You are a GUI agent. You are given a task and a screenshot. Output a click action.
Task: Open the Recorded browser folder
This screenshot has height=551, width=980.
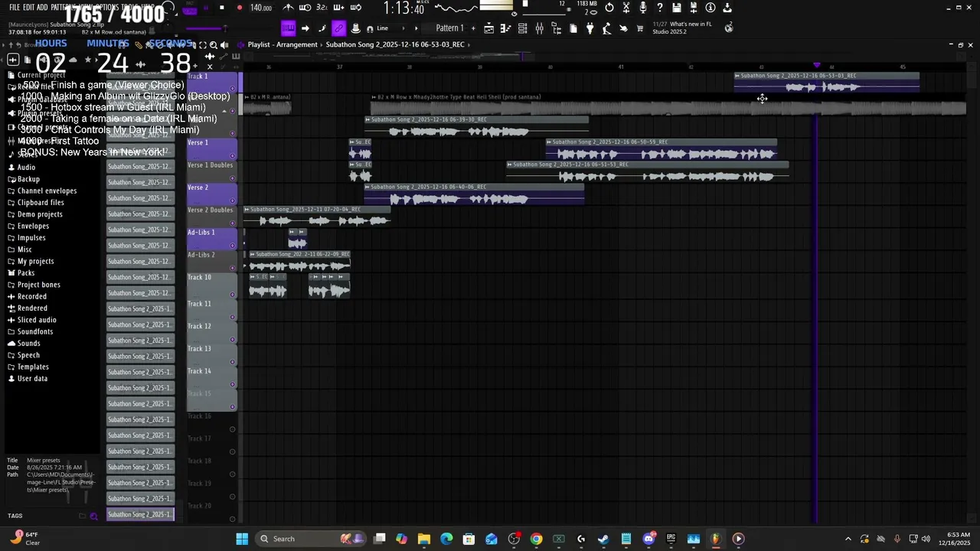tap(32, 296)
